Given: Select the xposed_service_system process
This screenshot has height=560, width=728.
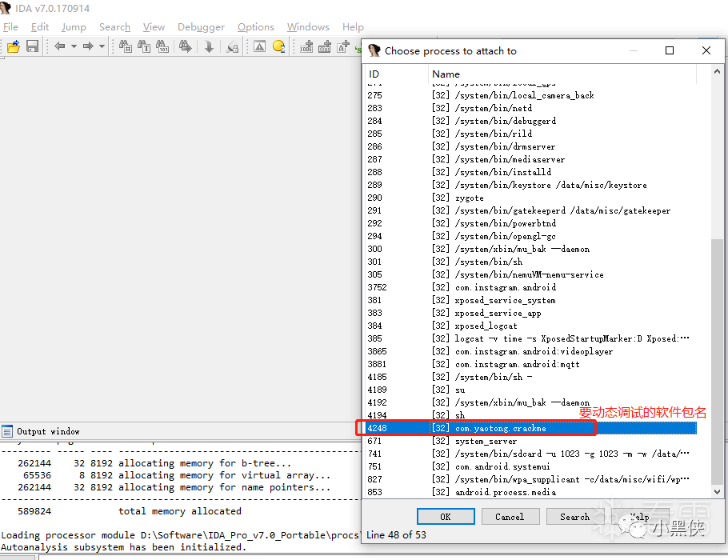Looking at the screenshot, I should (531, 300).
